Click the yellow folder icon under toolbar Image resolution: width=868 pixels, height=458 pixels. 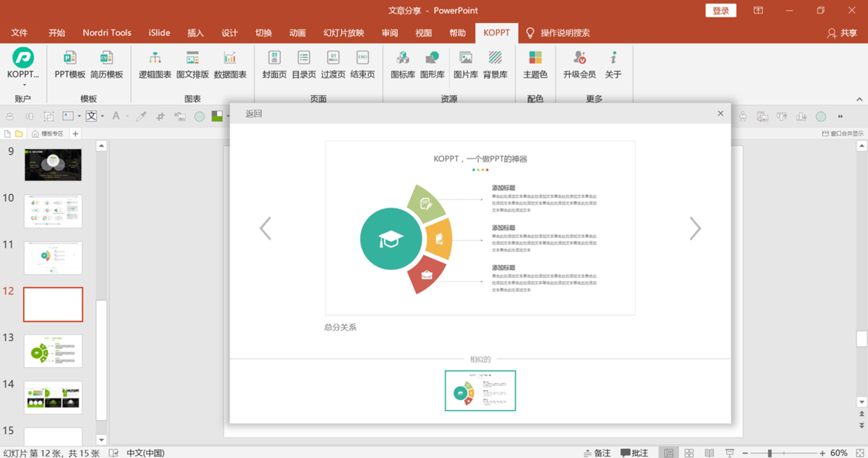[x=19, y=134]
